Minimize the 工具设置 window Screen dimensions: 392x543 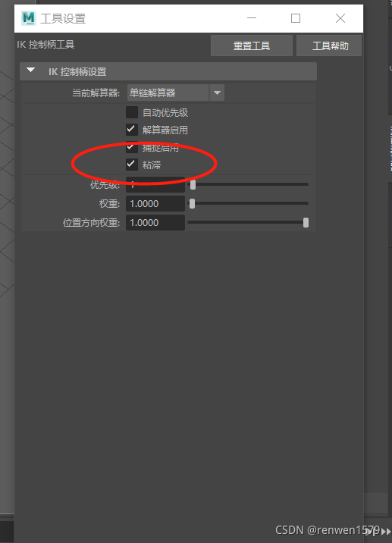(252, 18)
